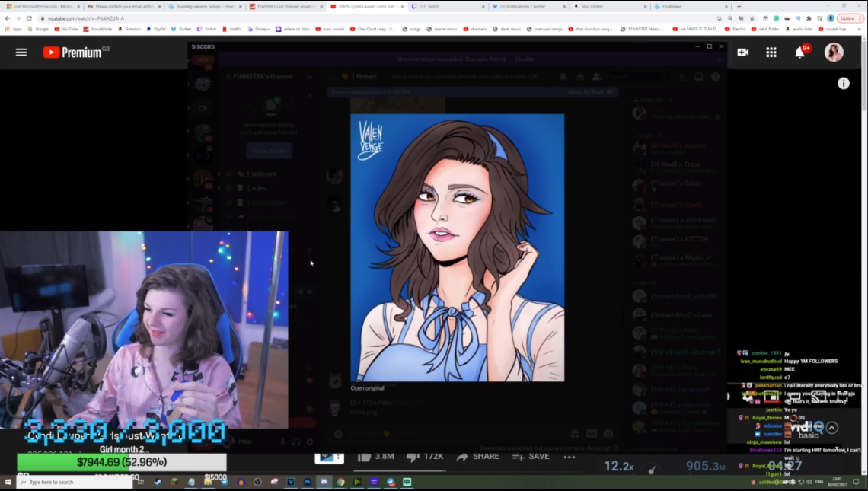Dislike the video with 172K dislikes

point(425,457)
